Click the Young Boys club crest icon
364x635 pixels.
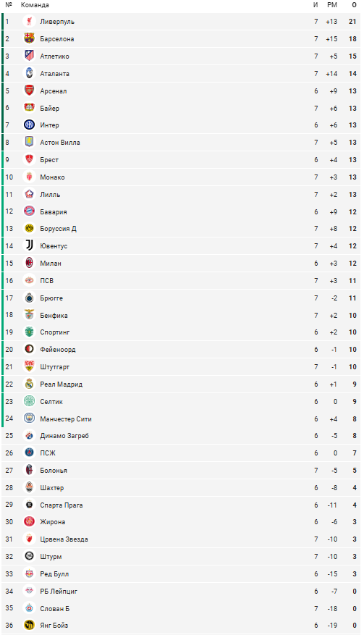29,626
